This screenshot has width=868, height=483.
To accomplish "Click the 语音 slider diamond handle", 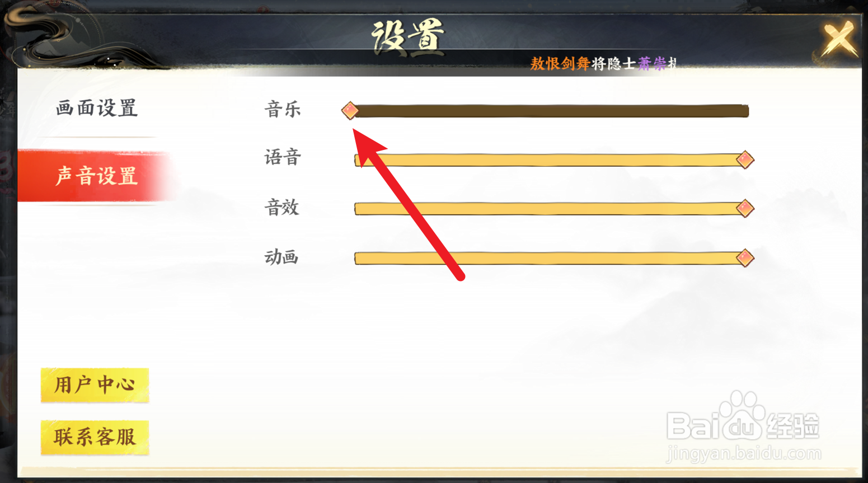I will pyautogui.click(x=745, y=160).
